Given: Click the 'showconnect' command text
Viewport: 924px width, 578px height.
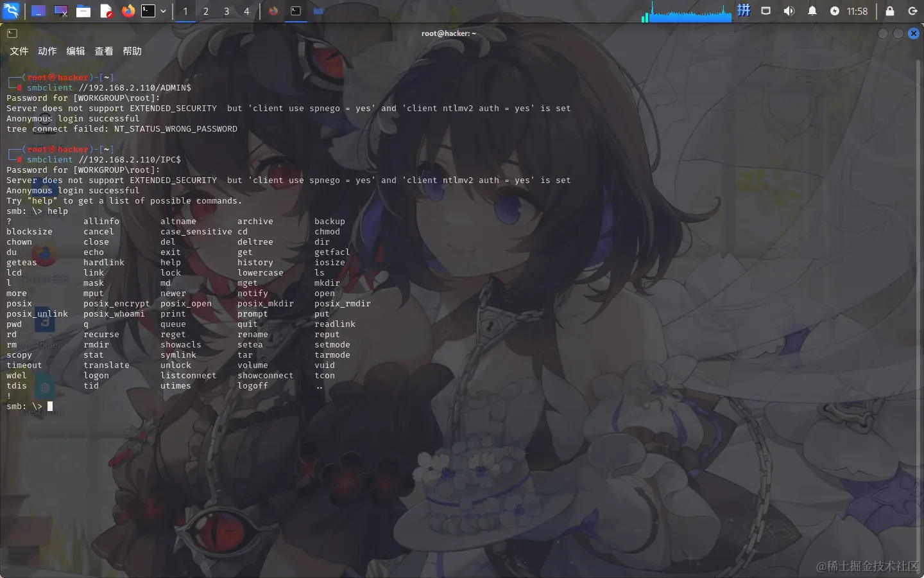Looking at the screenshot, I should 266,376.
